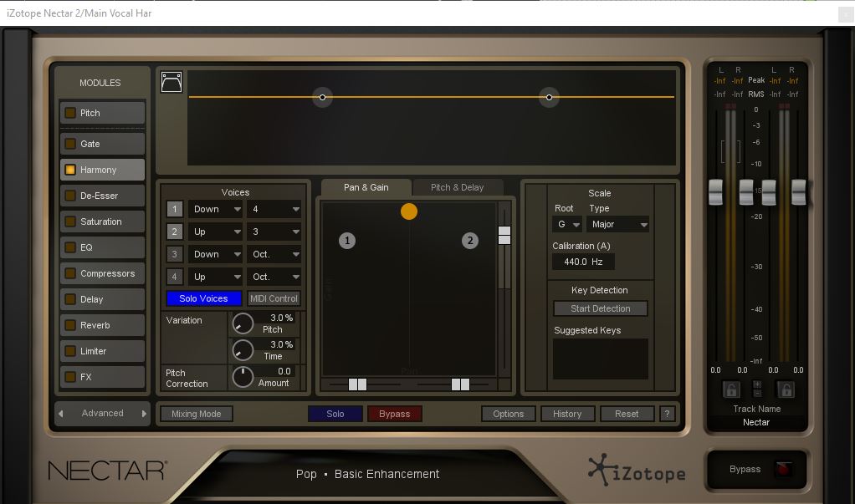
Task: Toggle voice 1 on or off
Action: [175, 209]
